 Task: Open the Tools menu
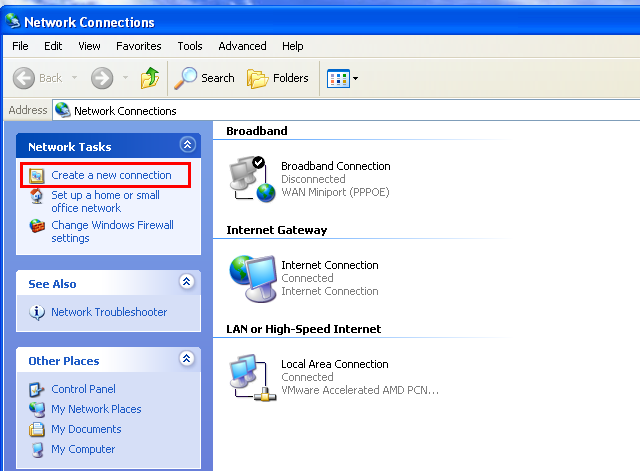click(190, 46)
